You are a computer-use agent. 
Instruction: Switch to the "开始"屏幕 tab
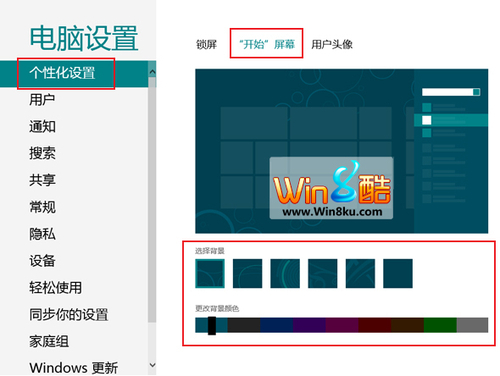click(267, 44)
